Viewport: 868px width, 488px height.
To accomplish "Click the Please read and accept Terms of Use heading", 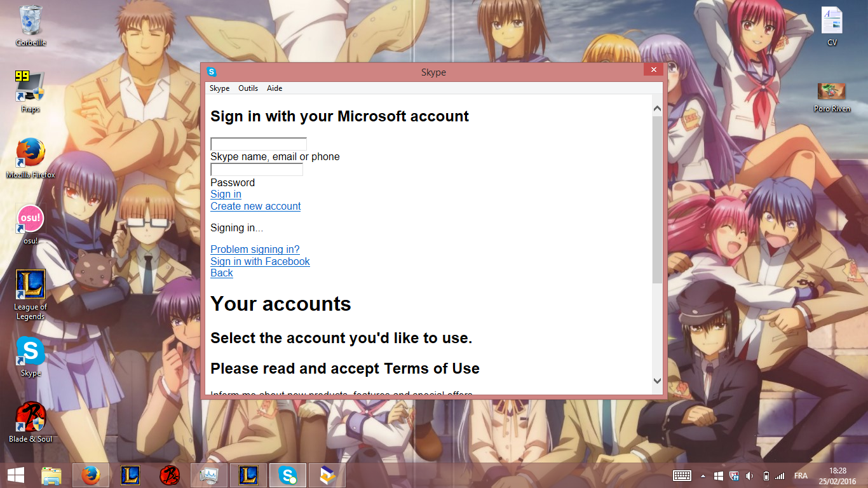I will [x=345, y=369].
